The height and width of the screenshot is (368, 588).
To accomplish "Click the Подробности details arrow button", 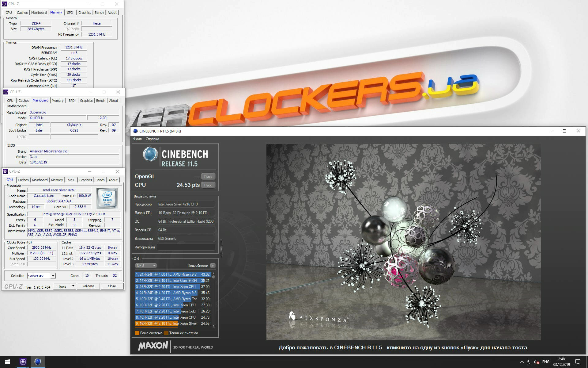I will coord(213,266).
